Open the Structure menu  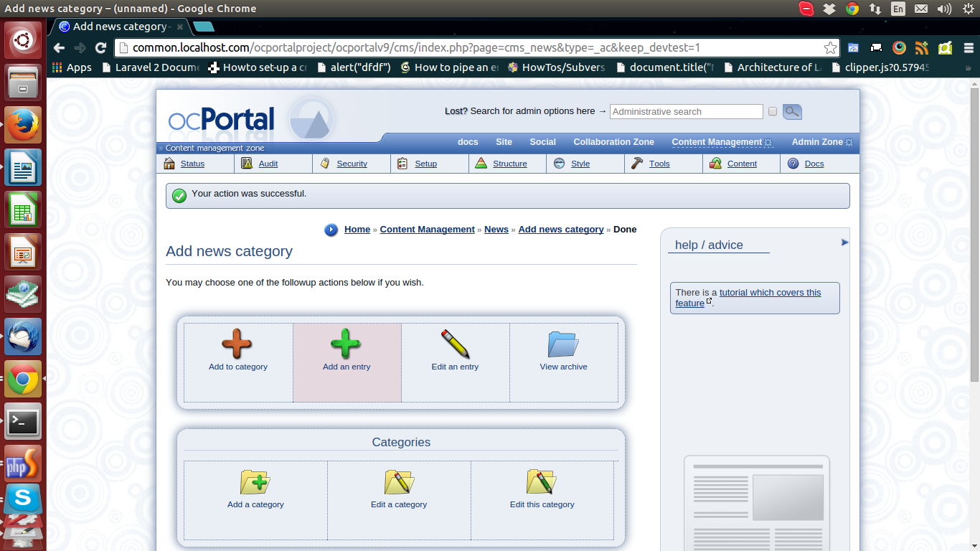coord(509,164)
